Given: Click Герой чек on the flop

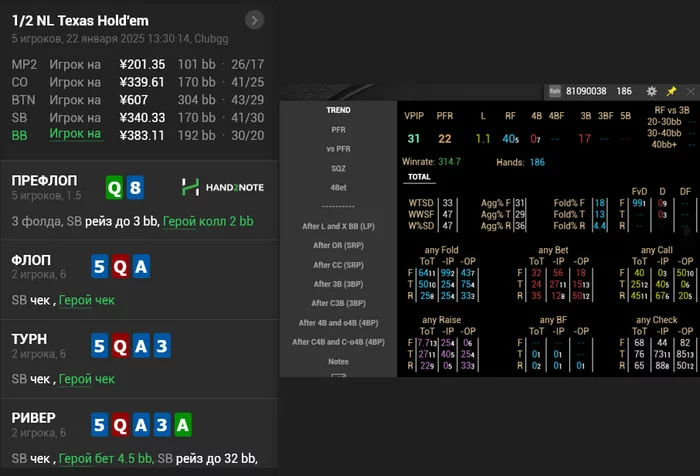Looking at the screenshot, I should coord(87,301).
